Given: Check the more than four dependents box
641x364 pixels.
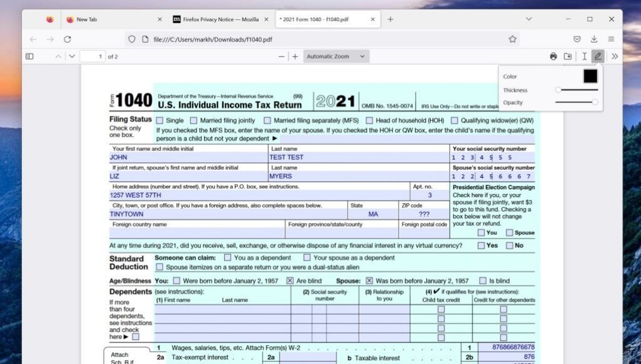Looking at the screenshot, I should [136, 336].
